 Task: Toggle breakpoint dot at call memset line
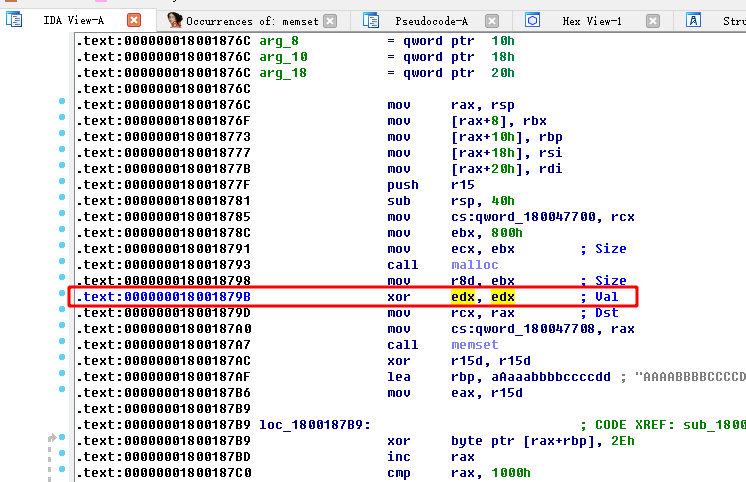62,341
